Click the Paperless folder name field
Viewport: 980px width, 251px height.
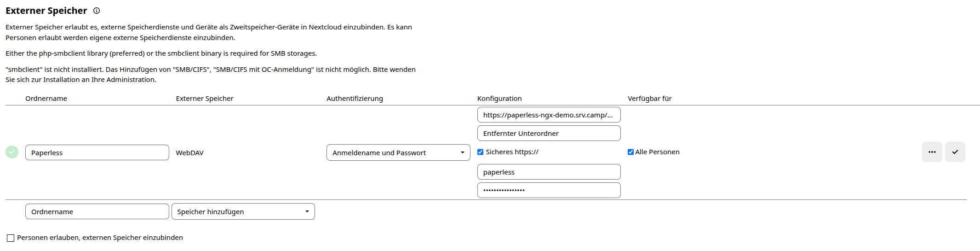click(x=97, y=152)
